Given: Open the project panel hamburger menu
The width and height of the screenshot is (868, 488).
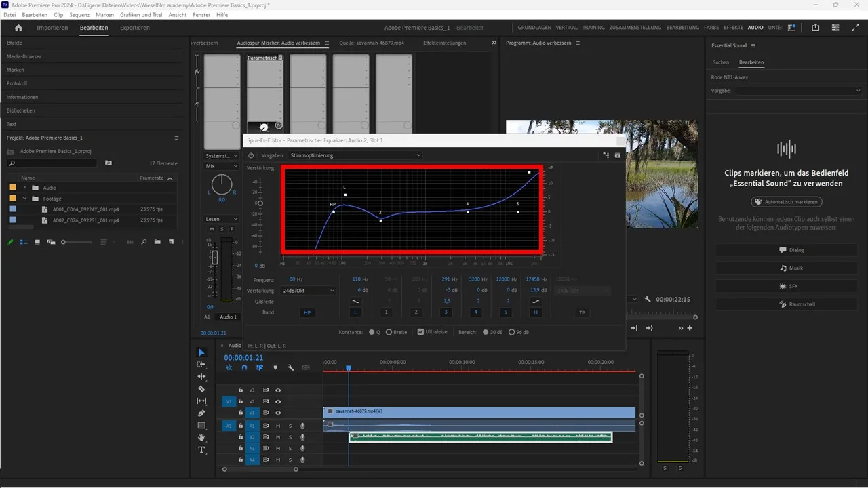Looking at the screenshot, I should [176, 138].
